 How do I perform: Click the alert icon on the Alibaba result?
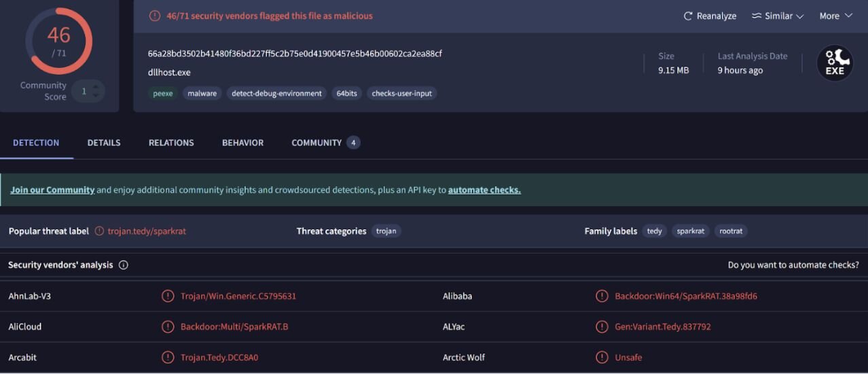tap(602, 296)
